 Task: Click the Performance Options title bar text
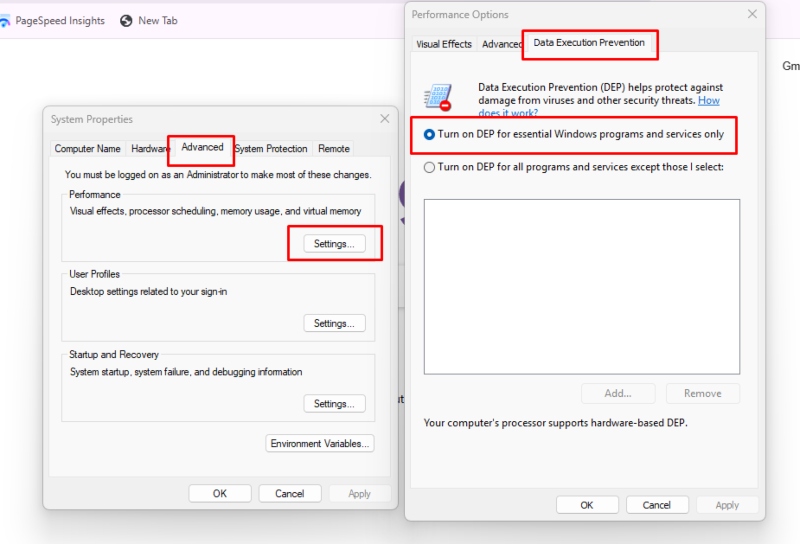click(x=460, y=15)
